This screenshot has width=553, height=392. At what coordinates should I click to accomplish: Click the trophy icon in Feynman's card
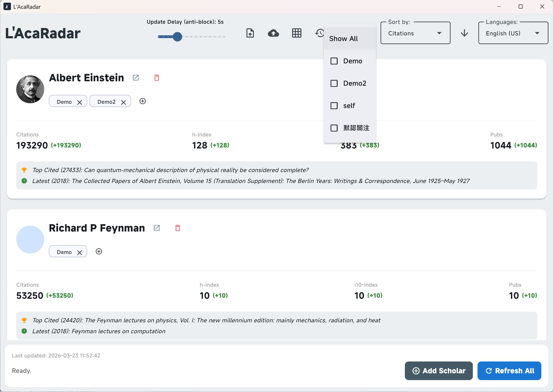pyautogui.click(x=24, y=320)
